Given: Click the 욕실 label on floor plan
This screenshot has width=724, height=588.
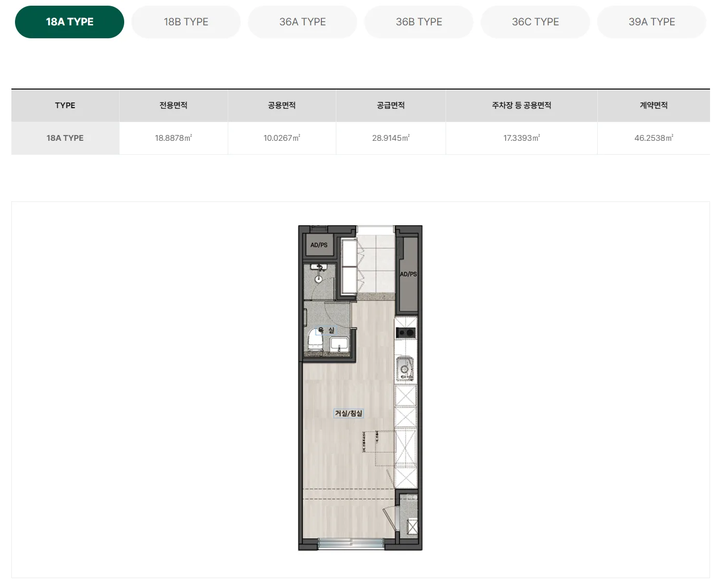Looking at the screenshot, I should pyautogui.click(x=326, y=330).
